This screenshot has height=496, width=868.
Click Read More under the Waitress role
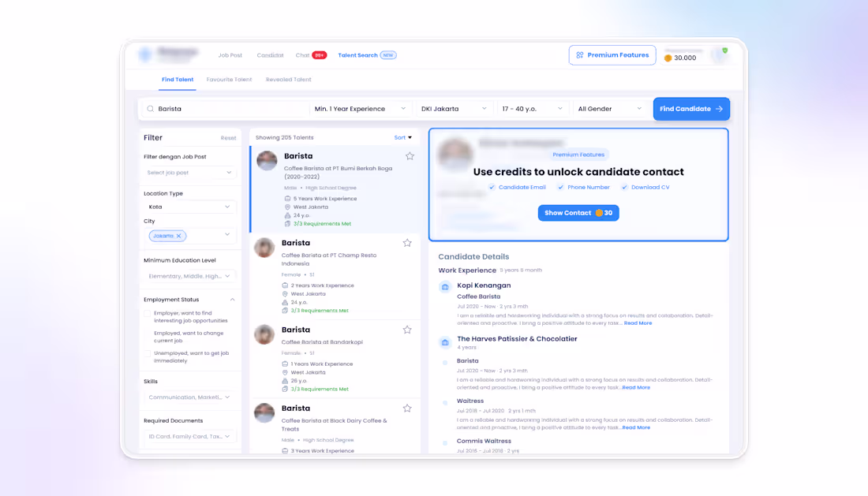636,427
